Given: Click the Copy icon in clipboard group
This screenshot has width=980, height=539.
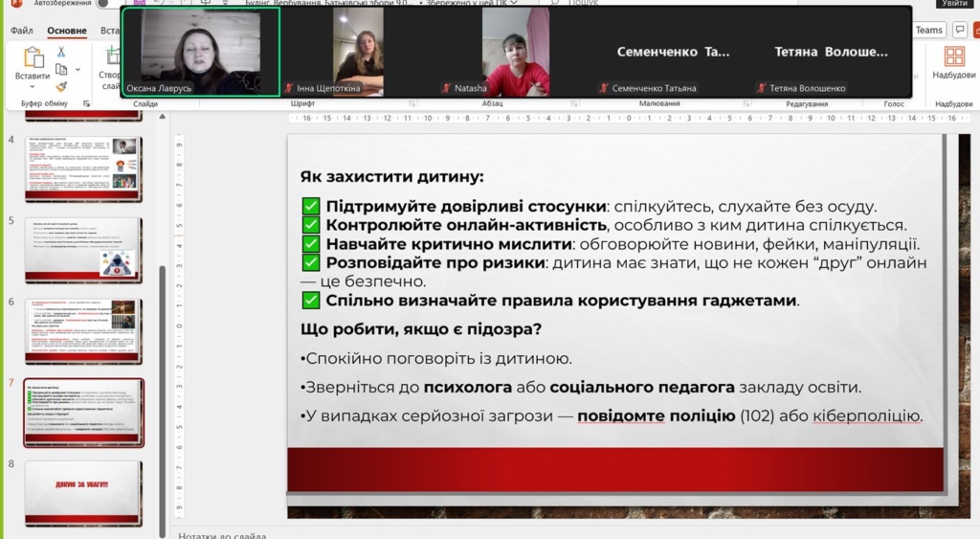Looking at the screenshot, I should coord(60,69).
